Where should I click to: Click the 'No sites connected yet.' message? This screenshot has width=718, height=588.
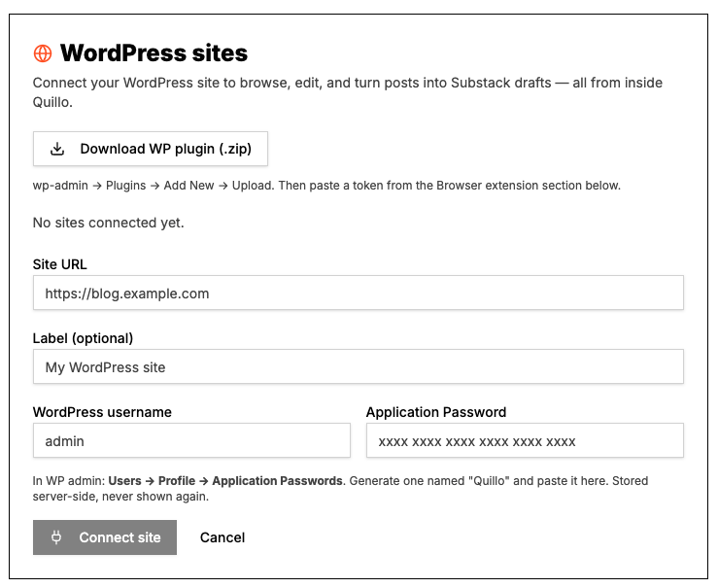pyautogui.click(x=109, y=223)
